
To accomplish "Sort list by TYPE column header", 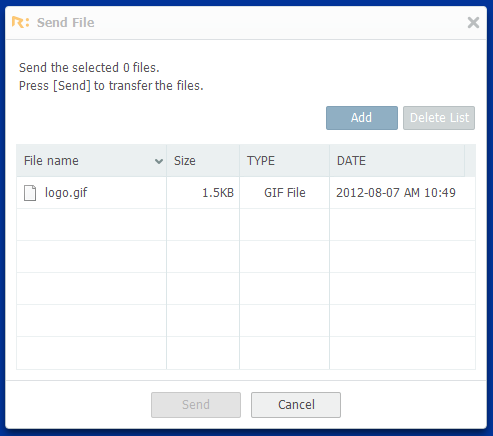I will click(284, 161).
